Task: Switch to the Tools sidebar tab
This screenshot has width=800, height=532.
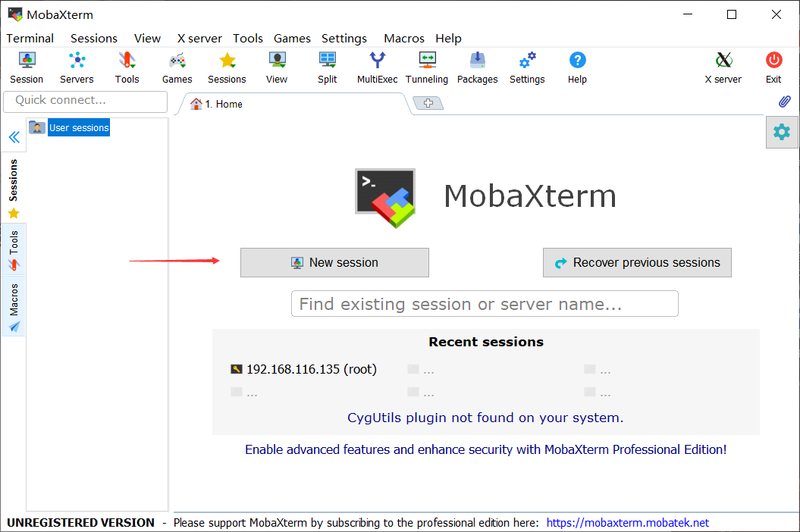Action: coord(14,250)
